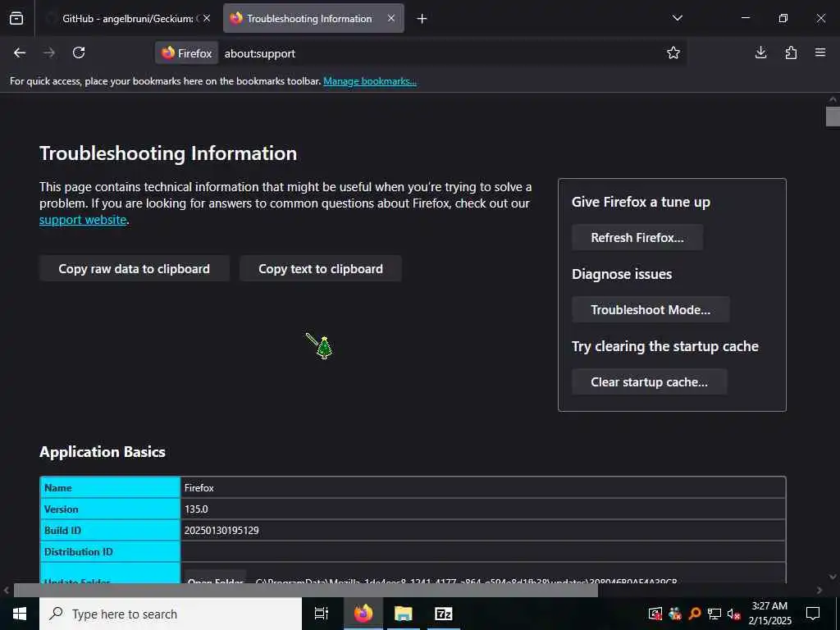
Task: Click the scroll down arrow of vertical scrollbar
Action: pos(833,577)
